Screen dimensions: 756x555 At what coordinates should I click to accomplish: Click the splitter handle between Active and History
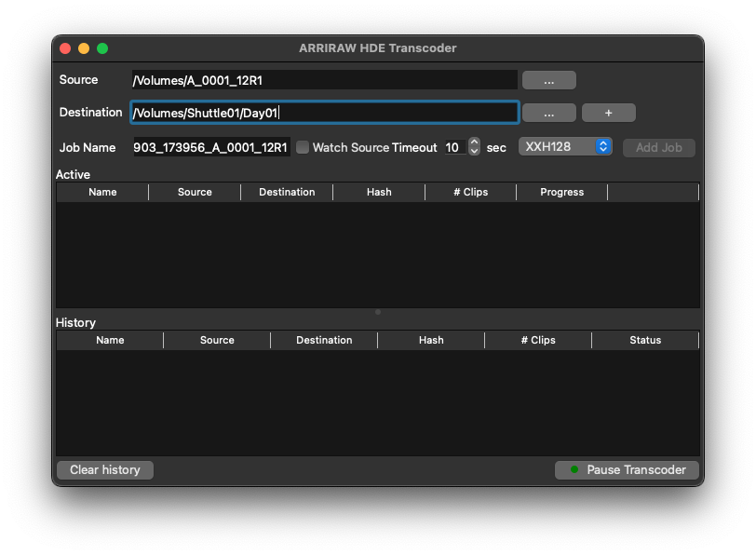377,312
